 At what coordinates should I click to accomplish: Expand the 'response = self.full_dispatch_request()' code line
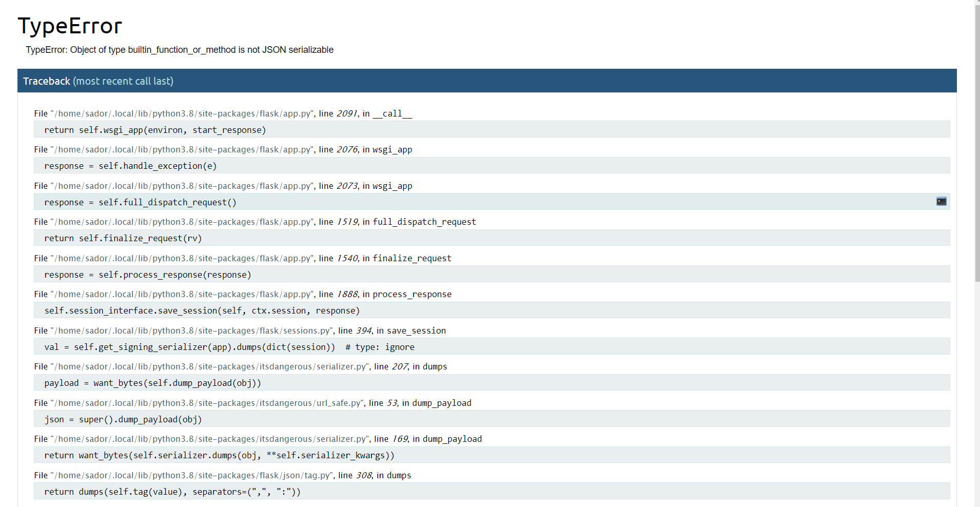click(x=492, y=202)
